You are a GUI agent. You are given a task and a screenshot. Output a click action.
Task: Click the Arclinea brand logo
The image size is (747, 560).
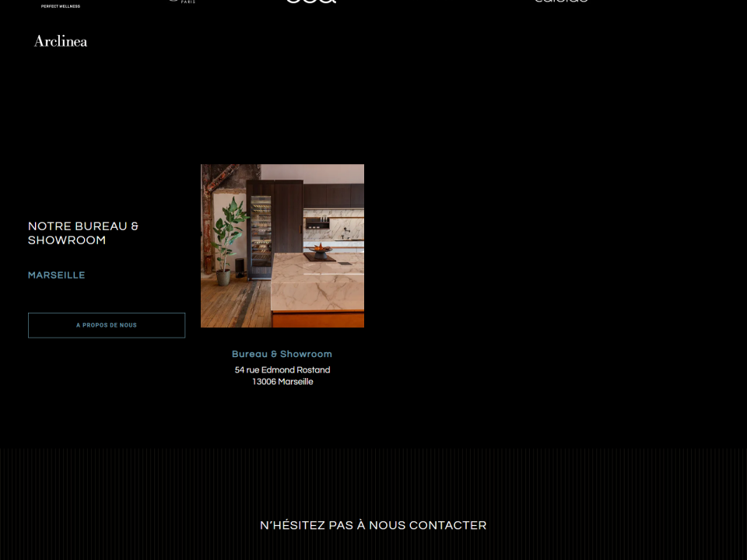tap(61, 41)
